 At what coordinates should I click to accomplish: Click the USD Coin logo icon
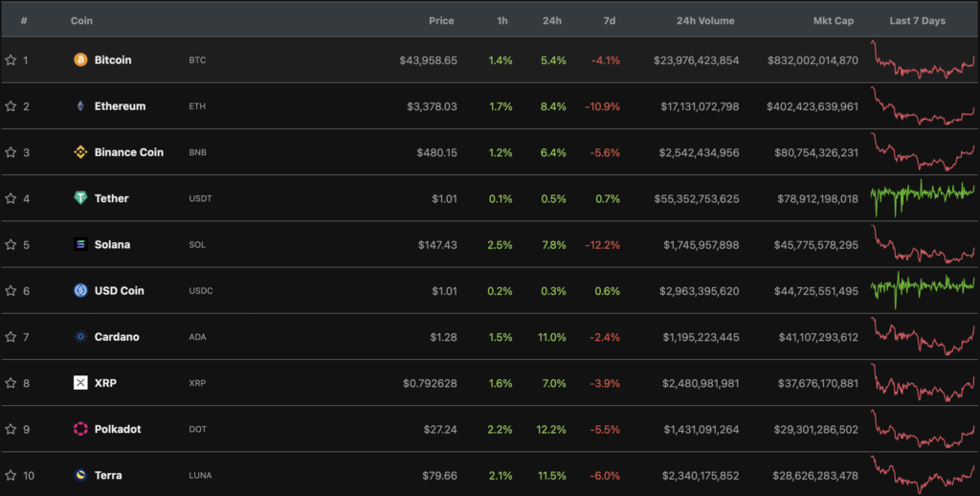[x=80, y=290]
